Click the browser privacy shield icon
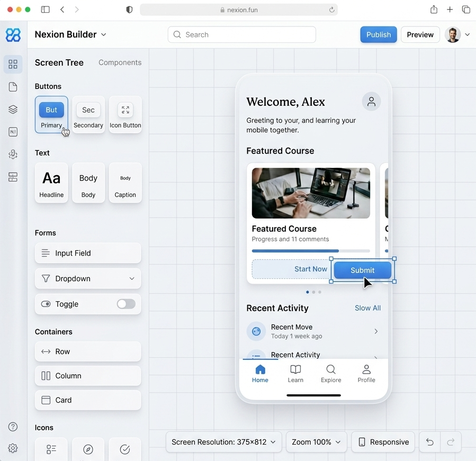This screenshot has width=476, height=461. tap(129, 10)
